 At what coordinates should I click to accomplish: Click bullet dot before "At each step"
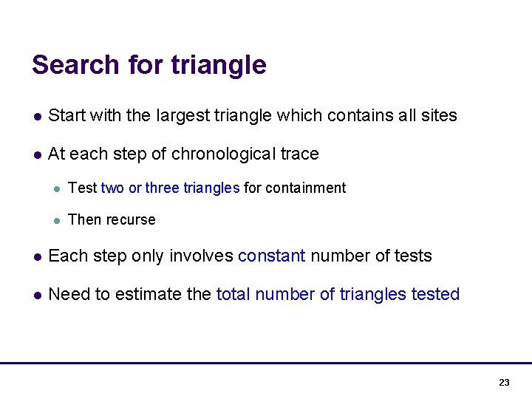pyautogui.click(x=36, y=154)
